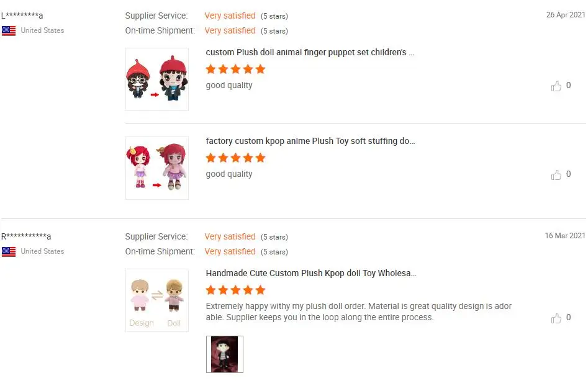Like the Handmade Kpop doll review
The height and width of the screenshot is (381, 588).
click(x=556, y=318)
